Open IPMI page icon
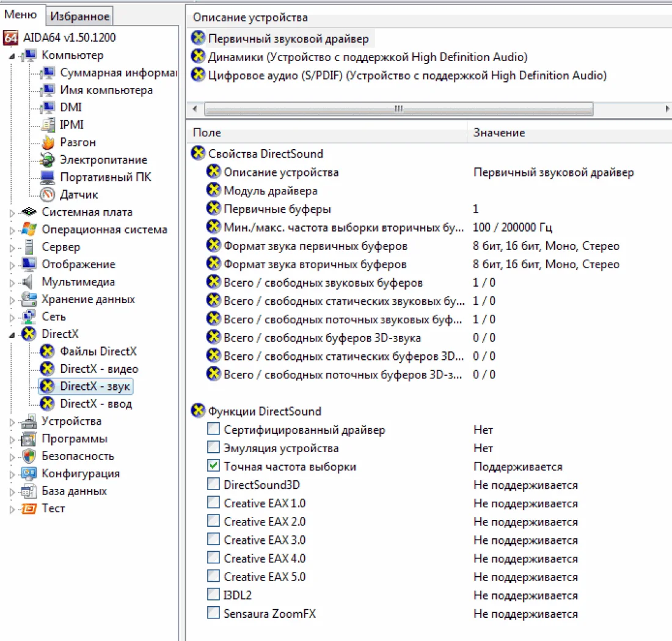Viewport: 672px width, 641px height. (48, 125)
